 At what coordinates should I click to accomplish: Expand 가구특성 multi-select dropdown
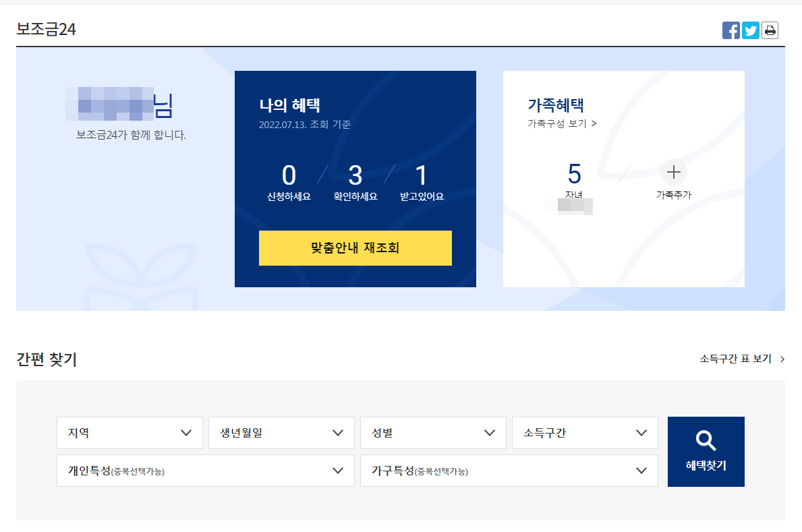pyautogui.click(x=509, y=471)
